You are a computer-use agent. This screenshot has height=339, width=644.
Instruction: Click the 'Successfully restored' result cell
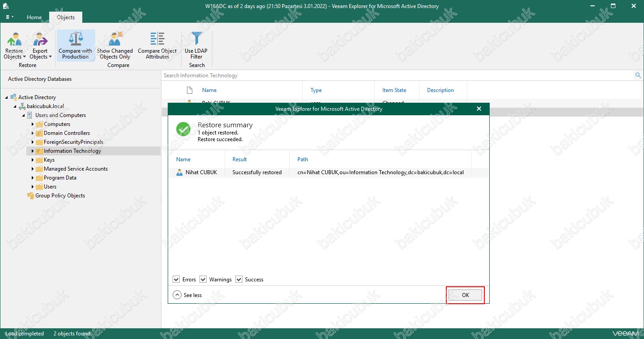tap(257, 172)
